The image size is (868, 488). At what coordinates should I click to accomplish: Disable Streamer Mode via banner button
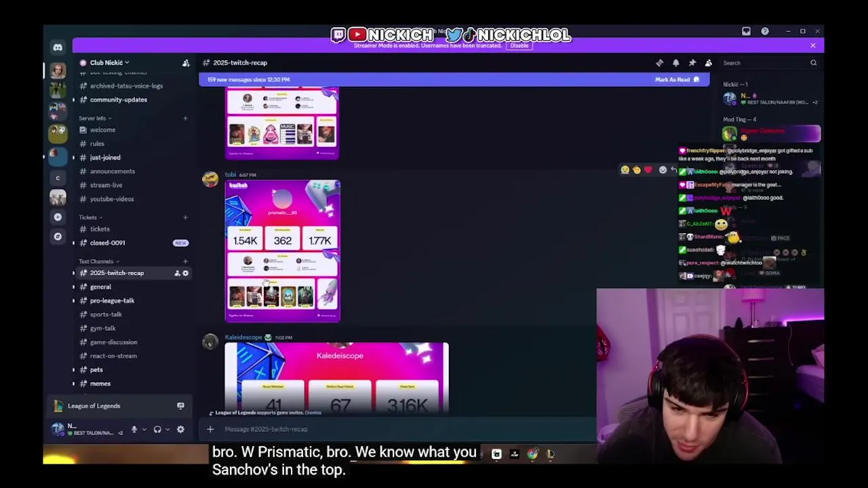click(x=519, y=45)
